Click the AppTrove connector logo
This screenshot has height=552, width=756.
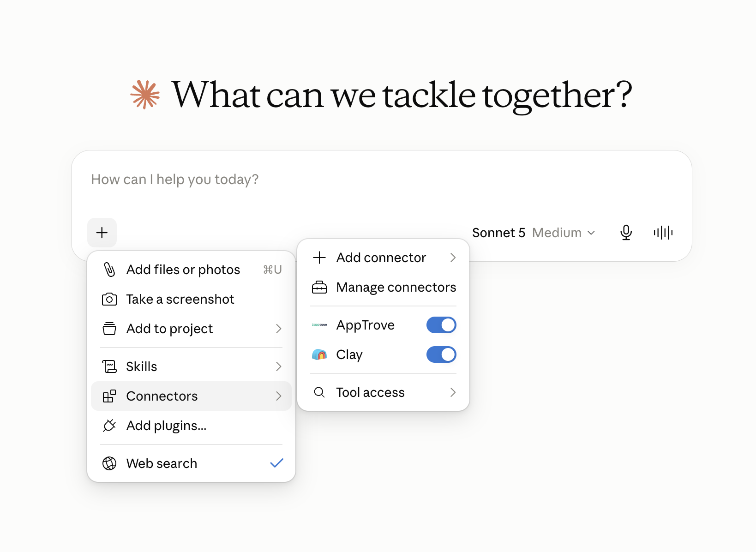pyautogui.click(x=319, y=325)
